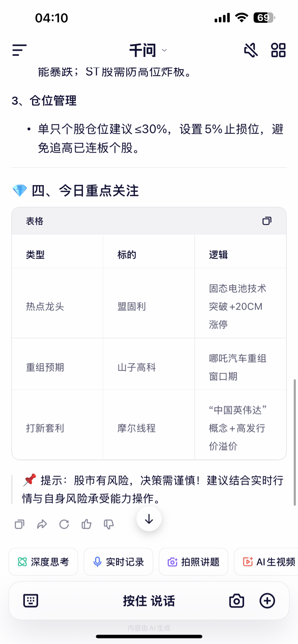Open the left sidebar menu icon
The height and width of the screenshot is (644, 298).
point(19,50)
